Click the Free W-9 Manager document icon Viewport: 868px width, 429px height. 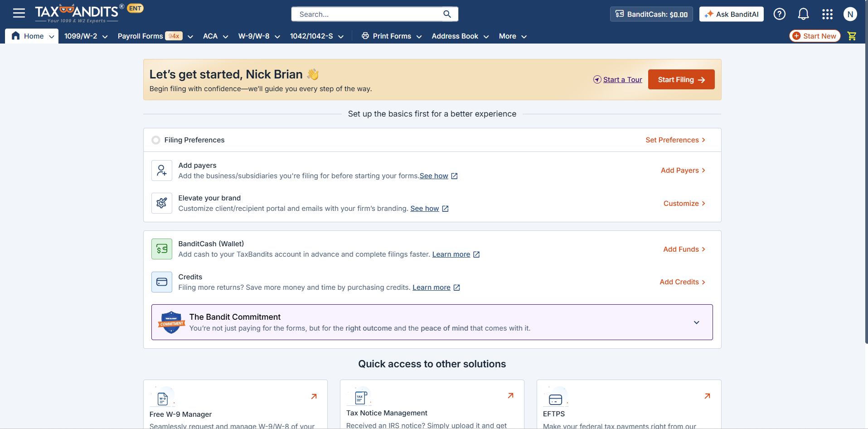tap(163, 399)
